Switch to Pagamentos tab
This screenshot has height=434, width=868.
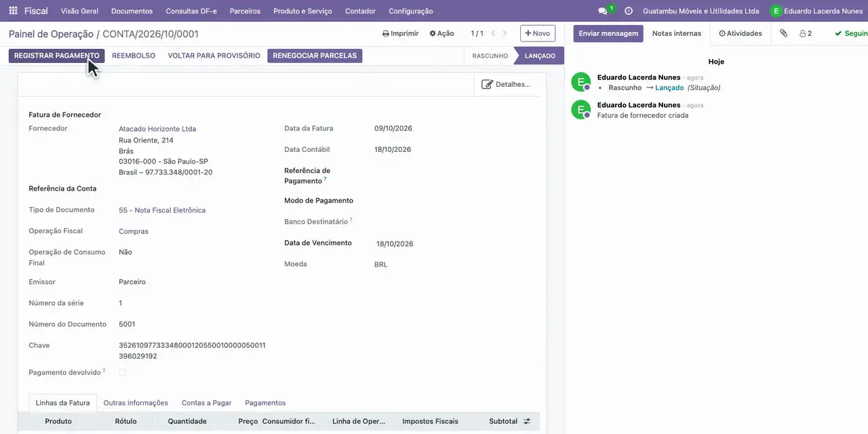(x=265, y=403)
